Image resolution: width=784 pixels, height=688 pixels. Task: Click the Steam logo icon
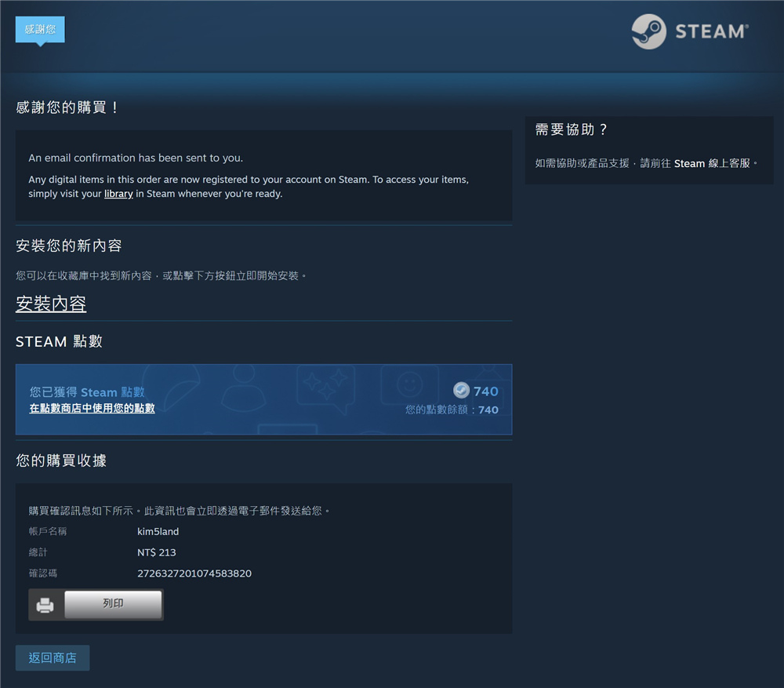648,31
